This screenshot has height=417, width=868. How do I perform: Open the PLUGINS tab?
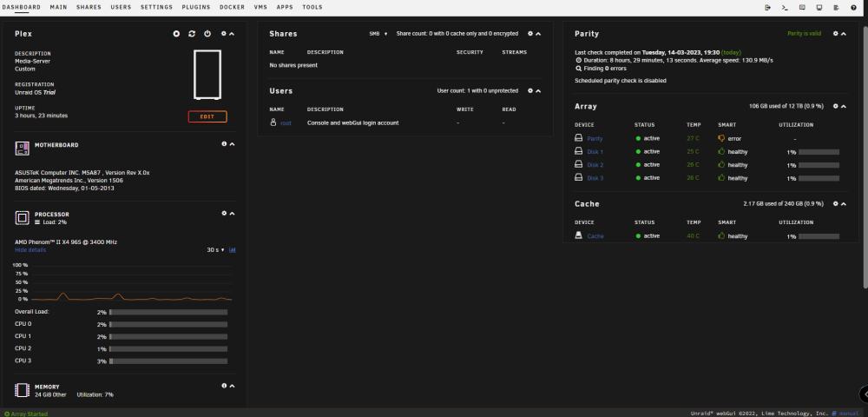(x=196, y=7)
